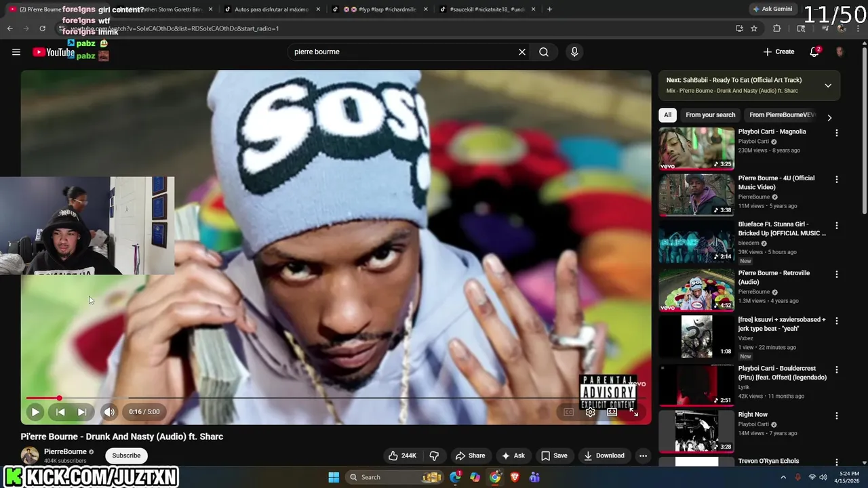Switch to #fyp #larp TikTok tab
The image size is (868, 488).
pos(380,9)
